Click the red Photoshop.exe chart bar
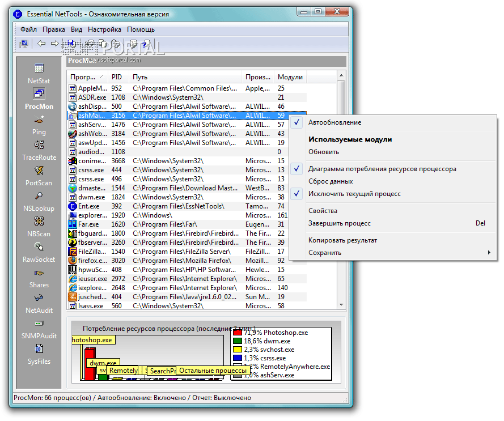 pos(90,364)
